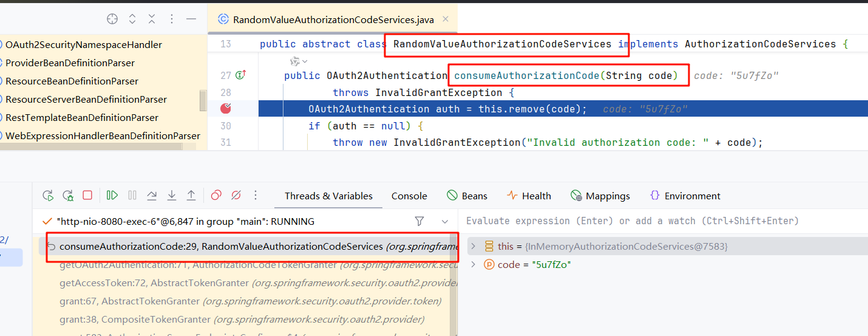Click Collapse All in project panel
This screenshot has width=868, height=336.
(x=152, y=19)
